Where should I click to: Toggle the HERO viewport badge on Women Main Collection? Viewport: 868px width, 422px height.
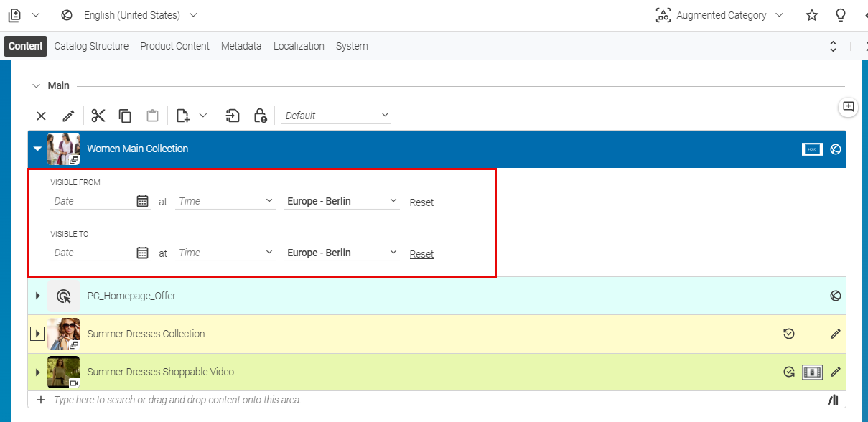coord(811,149)
